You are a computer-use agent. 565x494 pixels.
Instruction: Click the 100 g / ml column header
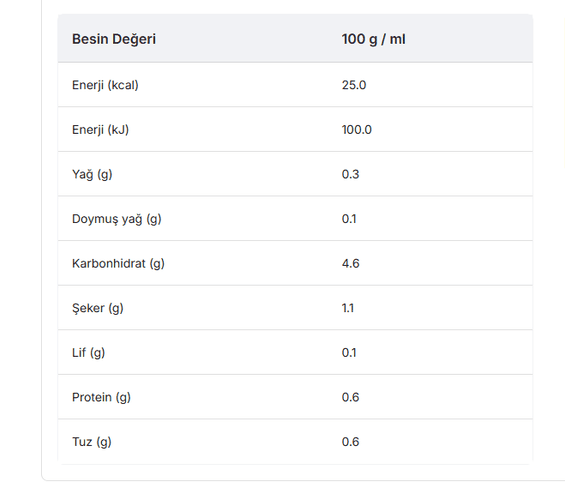[x=374, y=39]
